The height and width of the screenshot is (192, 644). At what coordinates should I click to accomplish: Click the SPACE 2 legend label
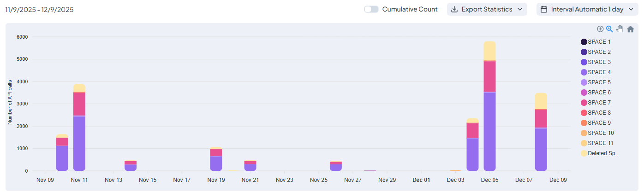(x=599, y=52)
